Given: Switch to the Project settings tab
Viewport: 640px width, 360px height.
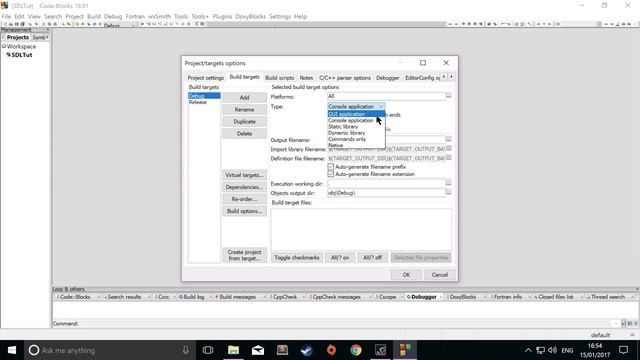Looking at the screenshot, I should coord(205,78).
